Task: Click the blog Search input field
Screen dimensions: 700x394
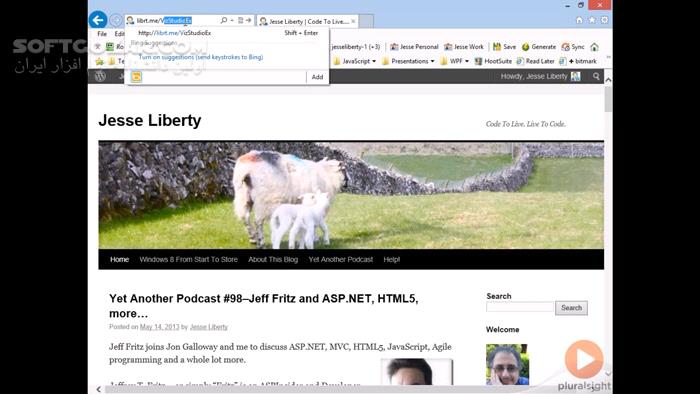Action: pos(520,307)
